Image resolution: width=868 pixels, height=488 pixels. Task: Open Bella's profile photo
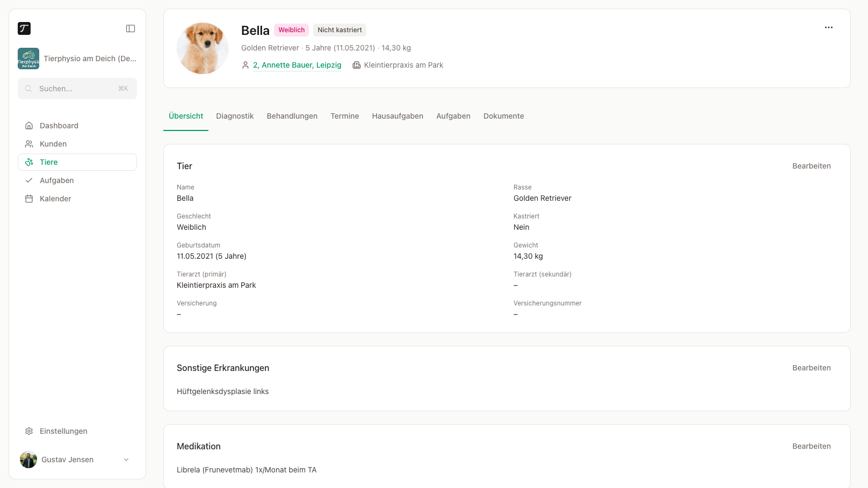[x=202, y=48]
